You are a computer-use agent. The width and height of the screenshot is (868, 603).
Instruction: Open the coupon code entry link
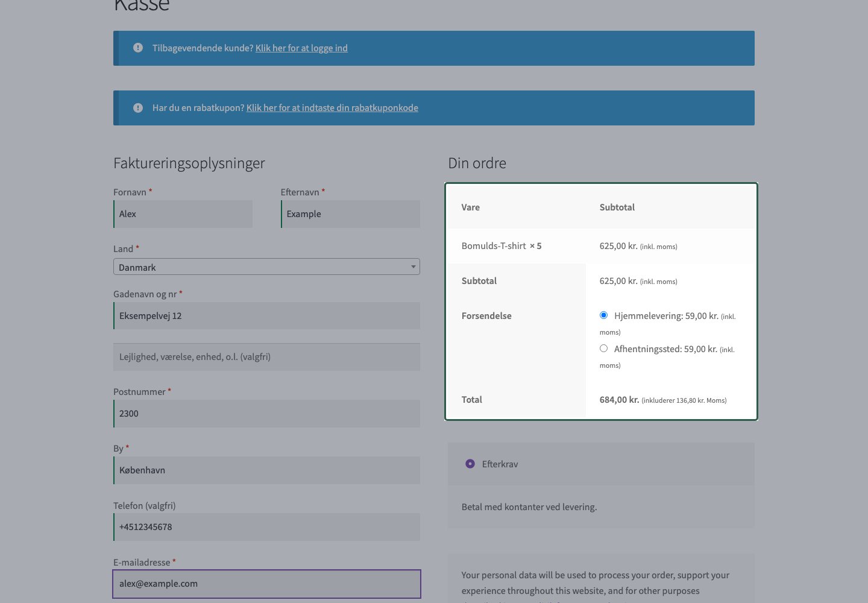coord(332,108)
